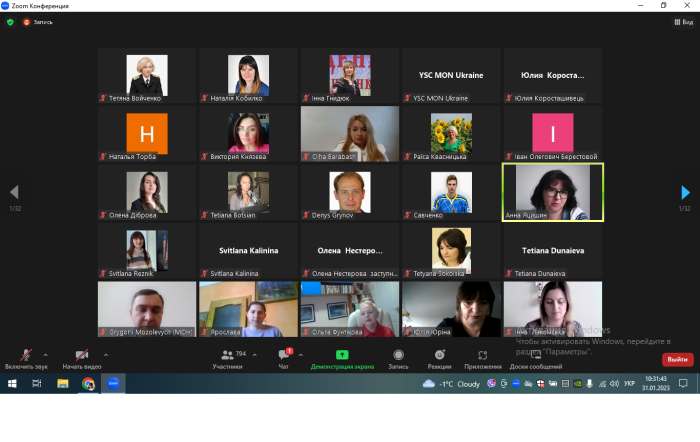This screenshot has height=442, width=700.
Task: Expand video options arrow beside Начать видео
Action: point(105,354)
